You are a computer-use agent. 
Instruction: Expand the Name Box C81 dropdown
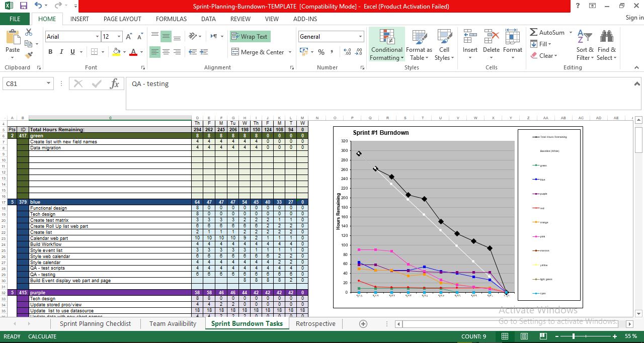(x=48, y=83)
